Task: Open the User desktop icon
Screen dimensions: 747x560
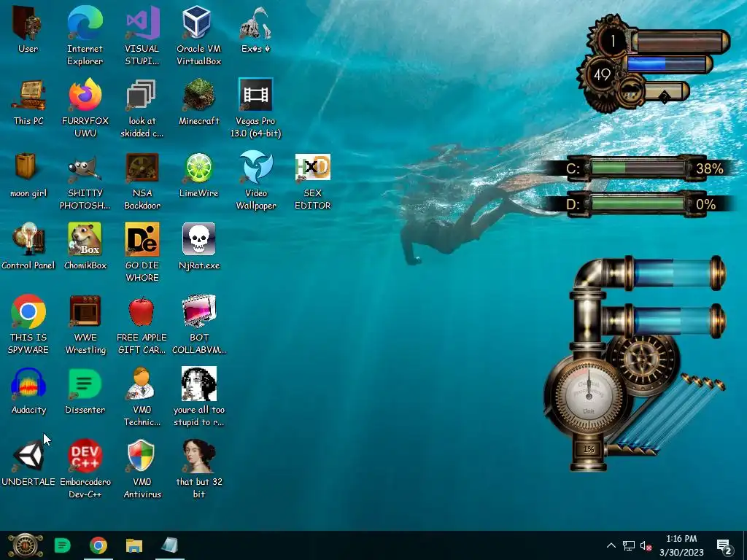Action: tap(28, 29)
